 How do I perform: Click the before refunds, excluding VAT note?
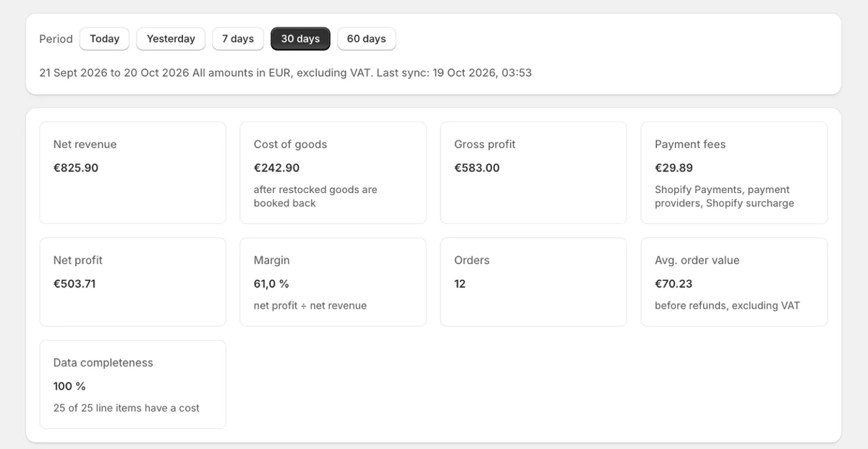[x=728, y=306]
